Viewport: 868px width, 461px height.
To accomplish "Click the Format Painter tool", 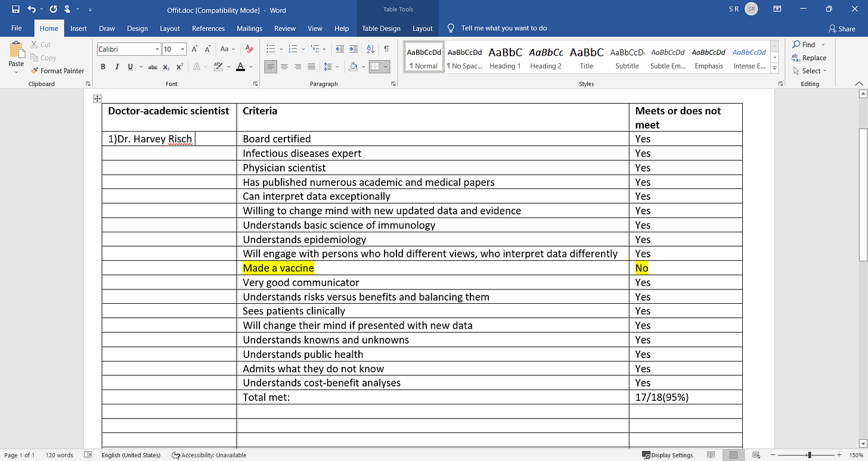I will pos(58,71).
